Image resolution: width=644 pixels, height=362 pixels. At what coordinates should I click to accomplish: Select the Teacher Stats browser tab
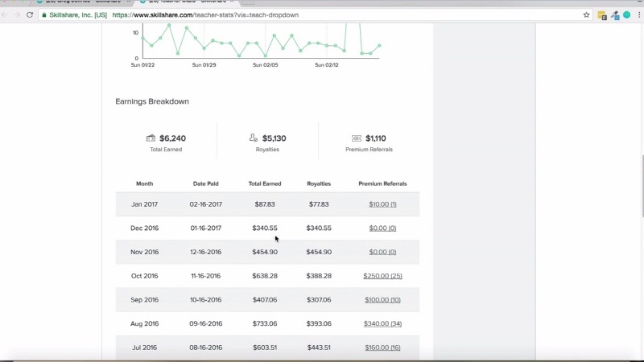click(x=187, y=2)
